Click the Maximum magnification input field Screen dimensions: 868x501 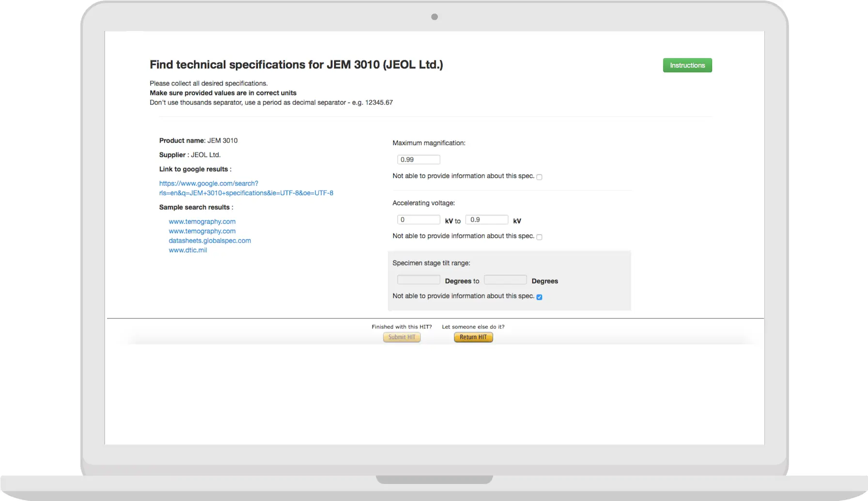pos(418,159)
